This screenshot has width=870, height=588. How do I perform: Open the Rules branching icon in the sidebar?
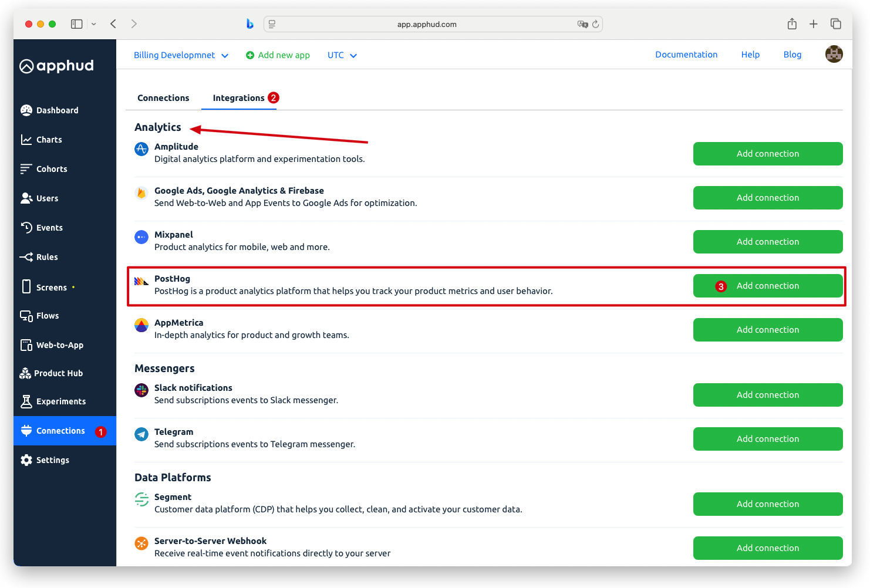tap(26, 257)
